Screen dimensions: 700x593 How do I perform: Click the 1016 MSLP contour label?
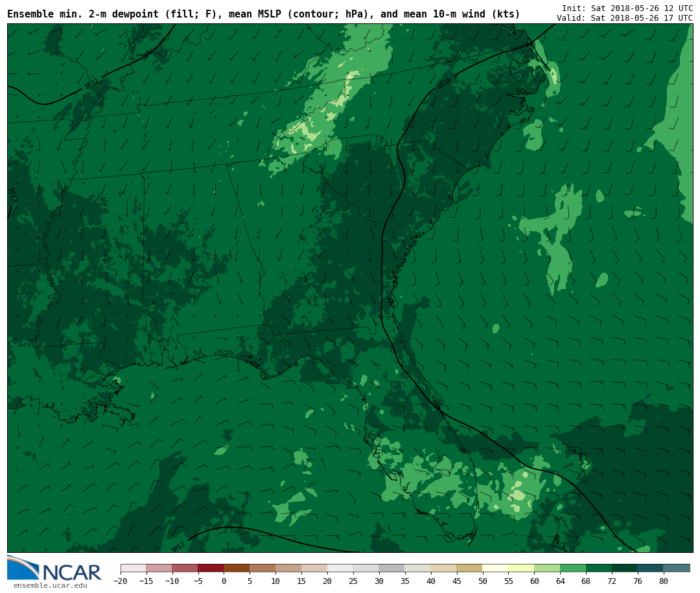click(x=444, y=83)
